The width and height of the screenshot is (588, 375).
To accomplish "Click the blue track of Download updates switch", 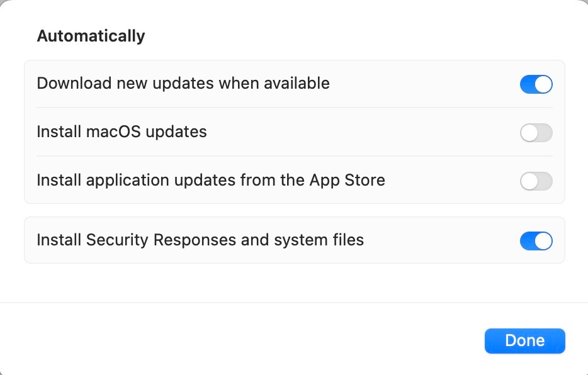I will [x=527, y=84].
